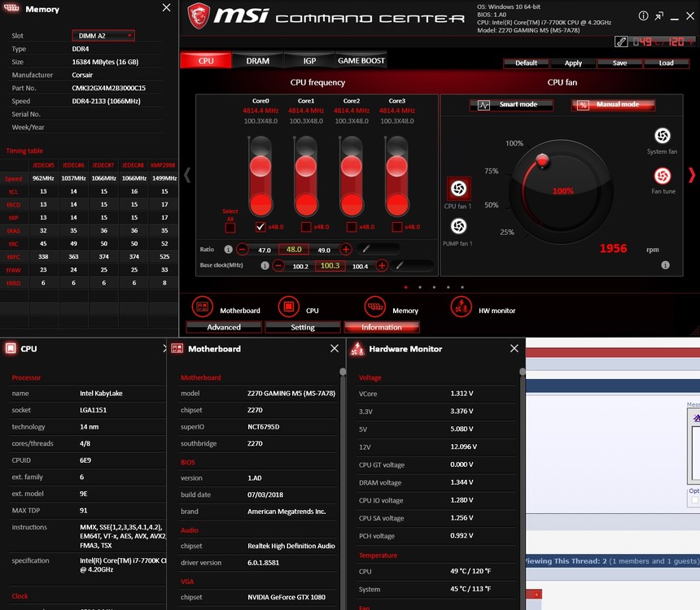Toggle the Select All cores checkbox
The height and width of the screenshot is (610, 700).
(x=230, y=228)
